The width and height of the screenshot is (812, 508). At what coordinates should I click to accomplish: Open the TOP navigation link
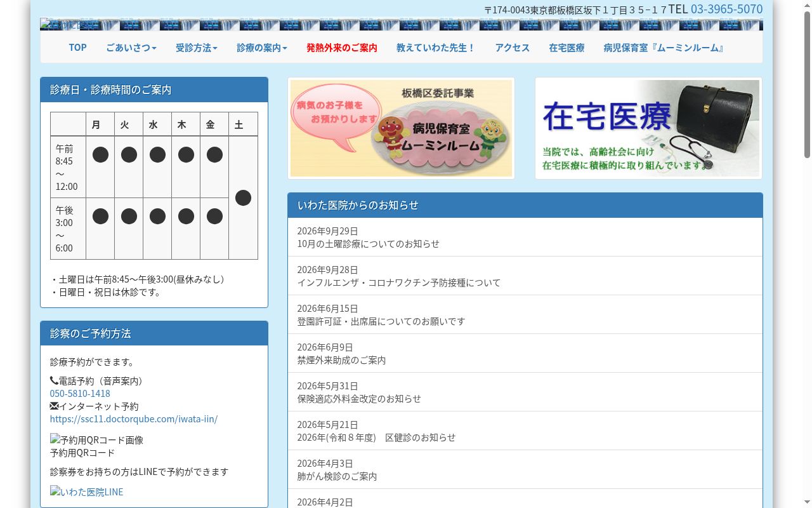point(77,48)
